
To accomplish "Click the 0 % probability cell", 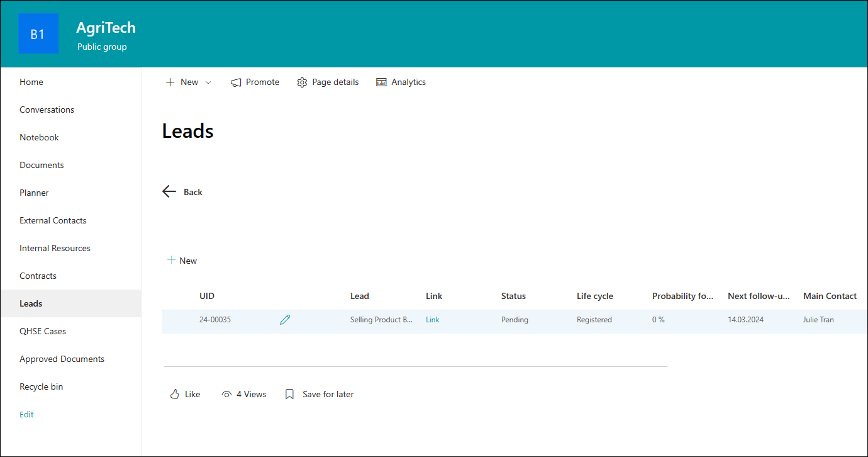I will pos(659,320).
